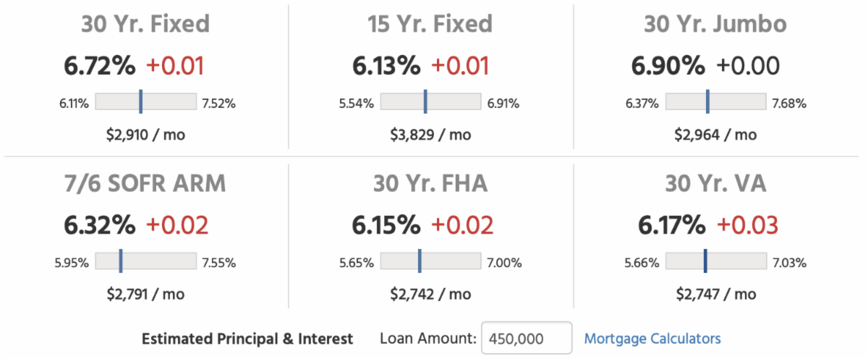Click the $2,910 / mo payment
This screenshot has height=359, width=868.
point(145,134)
